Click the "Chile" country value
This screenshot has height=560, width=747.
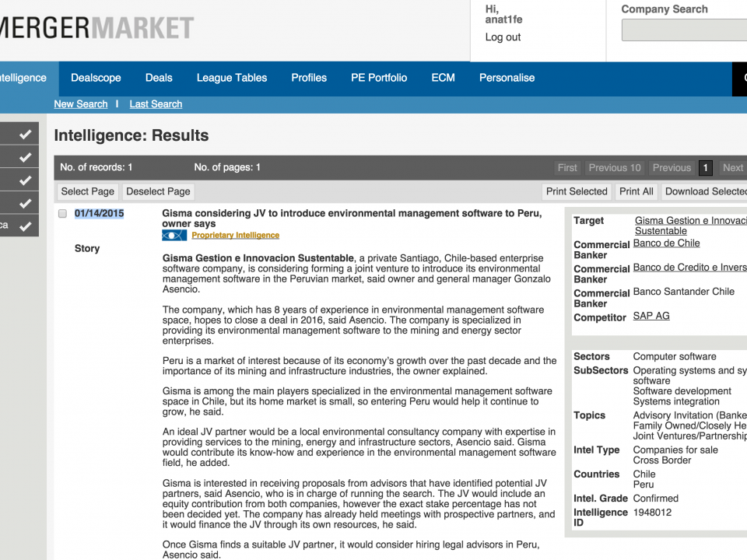click(x=644, y=474)
